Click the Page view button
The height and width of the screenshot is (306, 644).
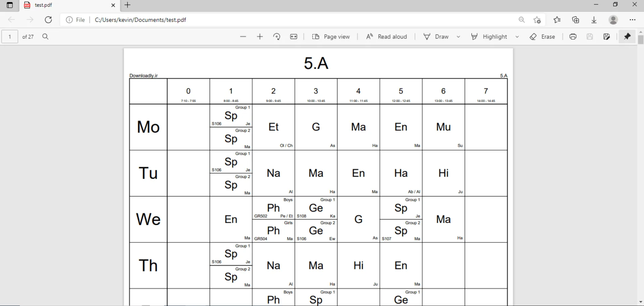[331, 37]
